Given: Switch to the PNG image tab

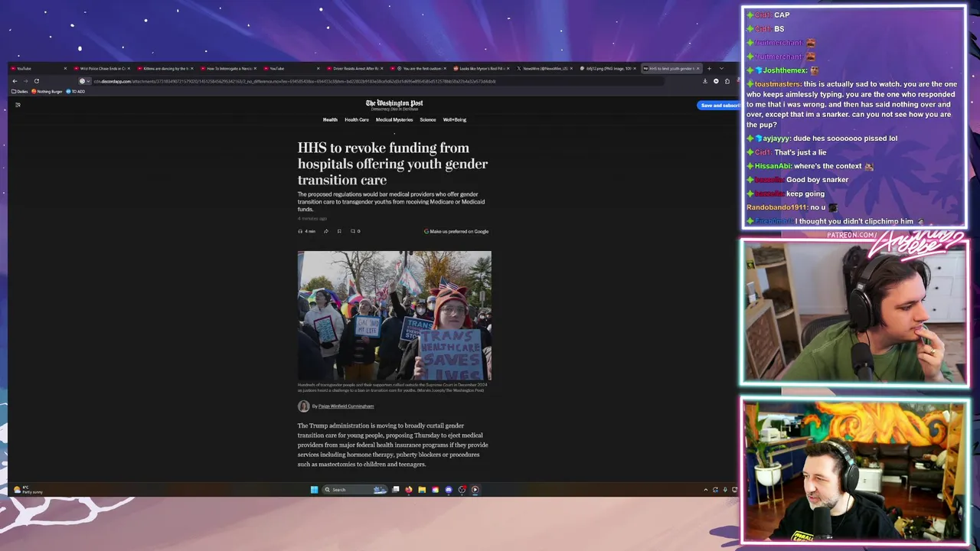Looking at the screenshot, I should 608,69.
